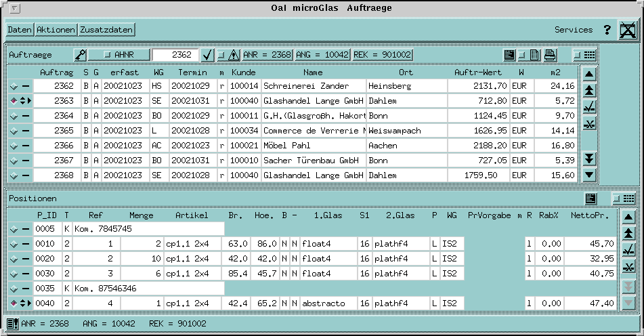Open the Services help question mark
Image resolution: width=644 pixels, height=336 pixels.
point(607,30)
